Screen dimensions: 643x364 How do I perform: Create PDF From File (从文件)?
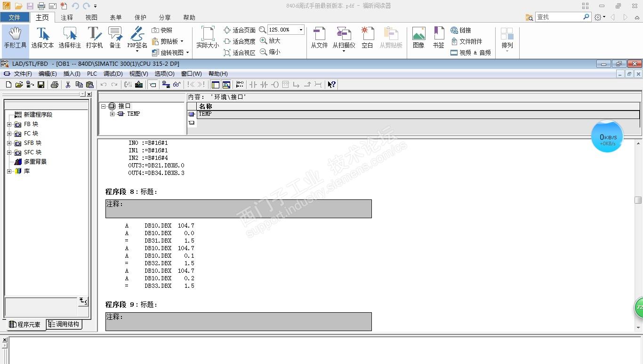pos(319,38)
